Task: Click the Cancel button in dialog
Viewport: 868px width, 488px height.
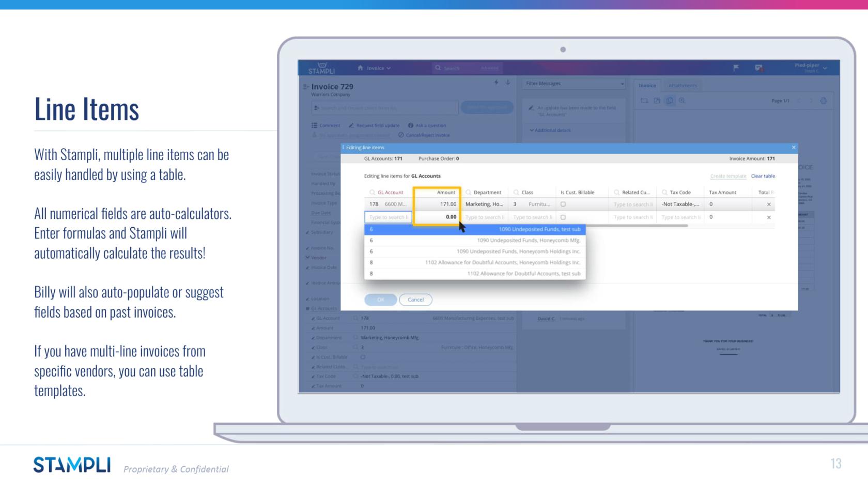Action: 415,300
